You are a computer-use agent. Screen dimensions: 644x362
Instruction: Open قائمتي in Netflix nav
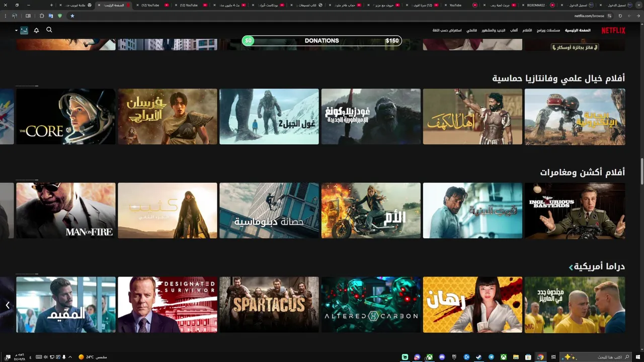(471, 30)
